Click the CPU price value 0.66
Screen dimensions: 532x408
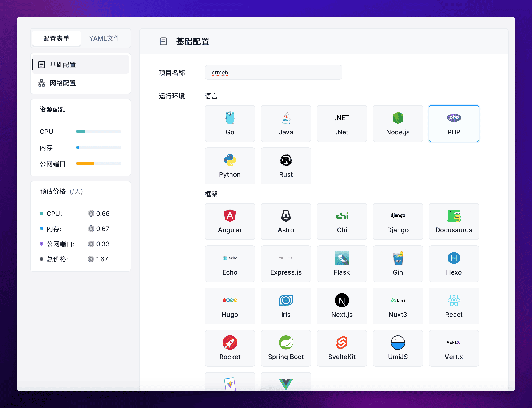(x=103, y=213)
